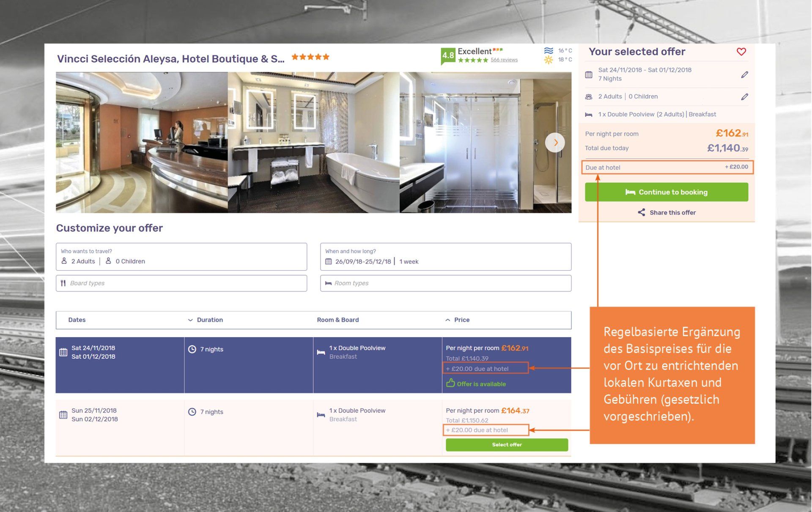Open the 566 reviews link
Viewport: 812px width, 512px height.
click(504, 60)
